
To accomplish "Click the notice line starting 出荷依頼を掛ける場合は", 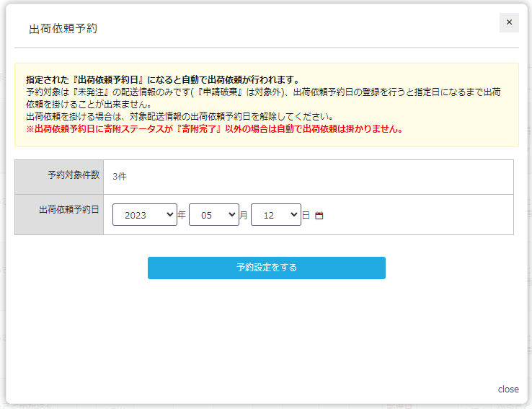I will (x=179, y=117).
